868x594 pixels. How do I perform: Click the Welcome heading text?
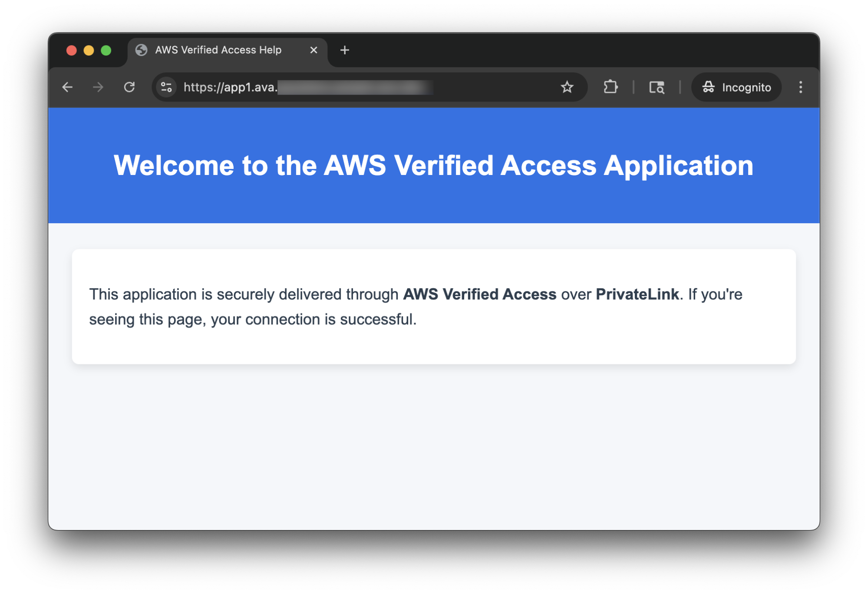(433, 165)
